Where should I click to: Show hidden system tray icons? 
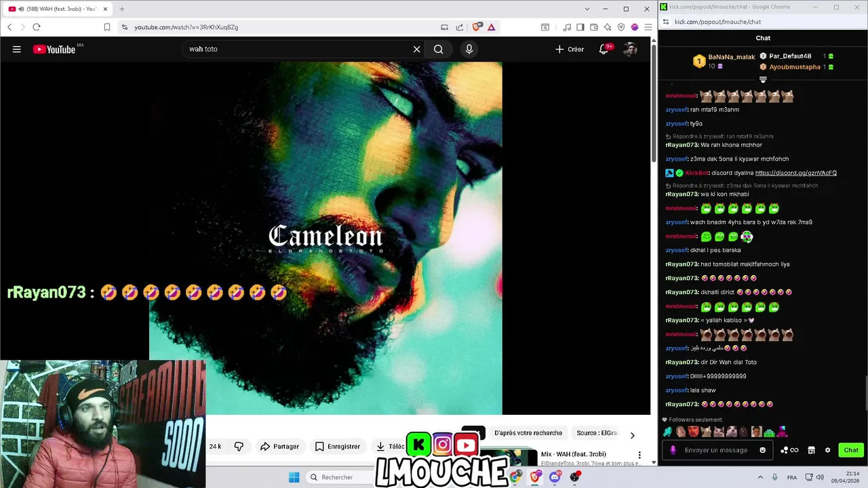point(760,477)
